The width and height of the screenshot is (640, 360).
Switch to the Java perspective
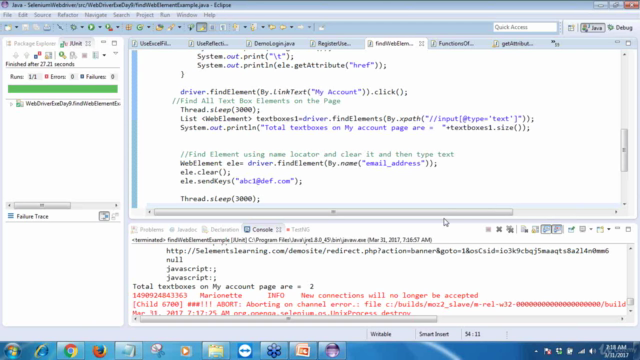click(x=592, y=27)
